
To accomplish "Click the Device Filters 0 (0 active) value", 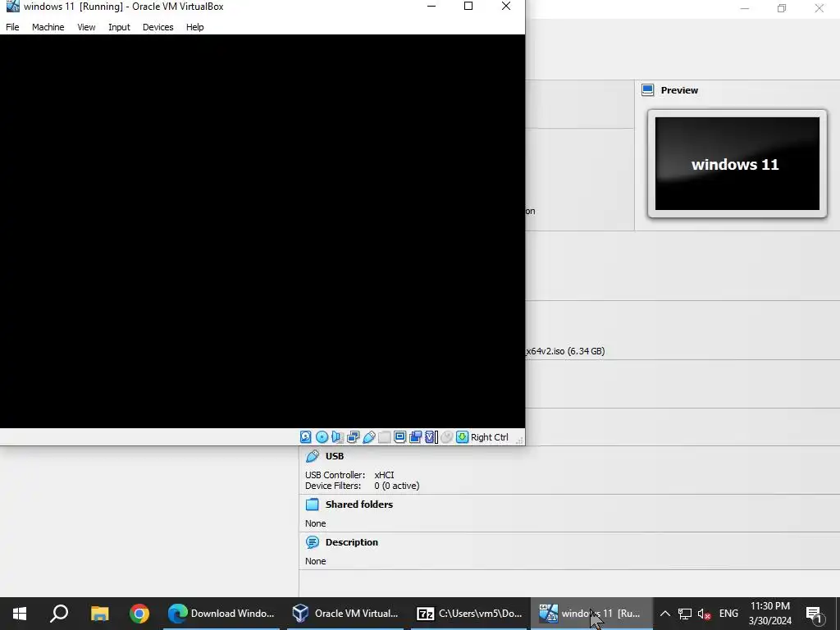I will [x=396, y=486].
